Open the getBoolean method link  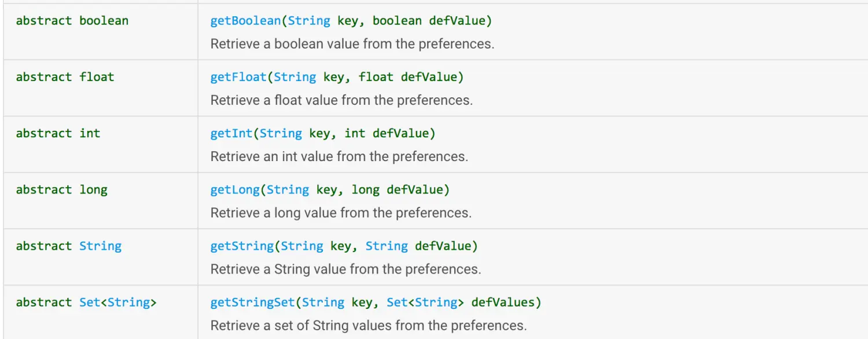245,21
